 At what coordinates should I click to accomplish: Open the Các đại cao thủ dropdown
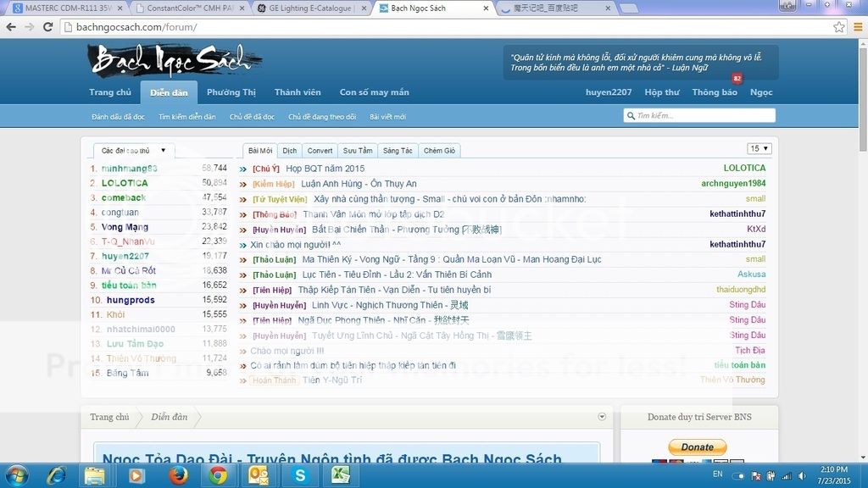[x=133, y=151]
